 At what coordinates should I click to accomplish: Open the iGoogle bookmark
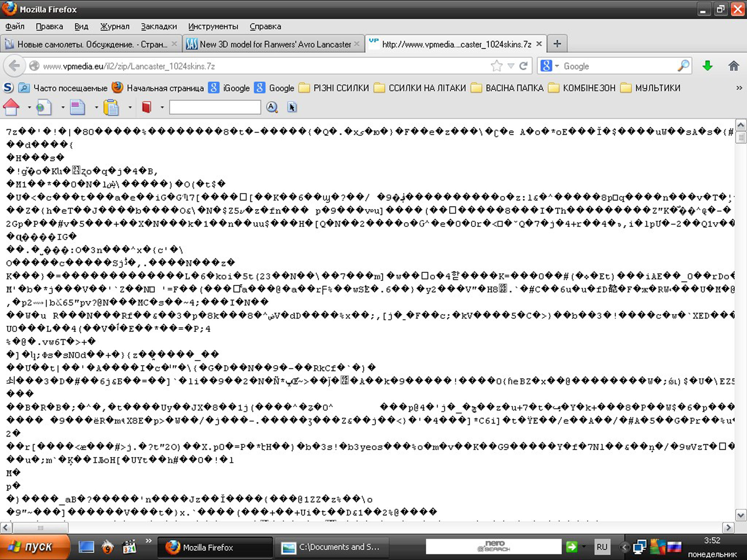[x=229, y=88]
